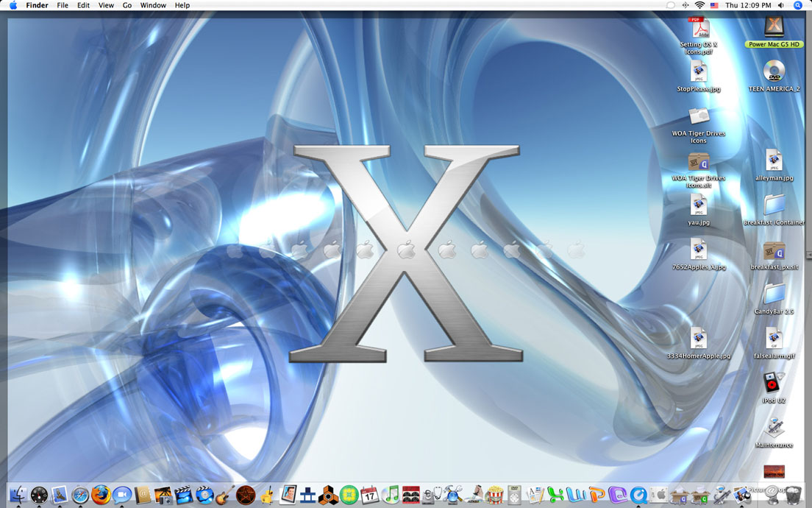Open iDVD from the Dock
The height and width of the screenshot is (508, 812).
tap(204, 495)
